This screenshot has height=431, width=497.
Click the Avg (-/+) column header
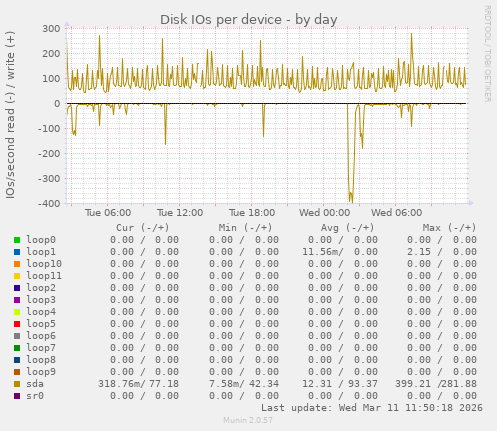pos(348,228)
